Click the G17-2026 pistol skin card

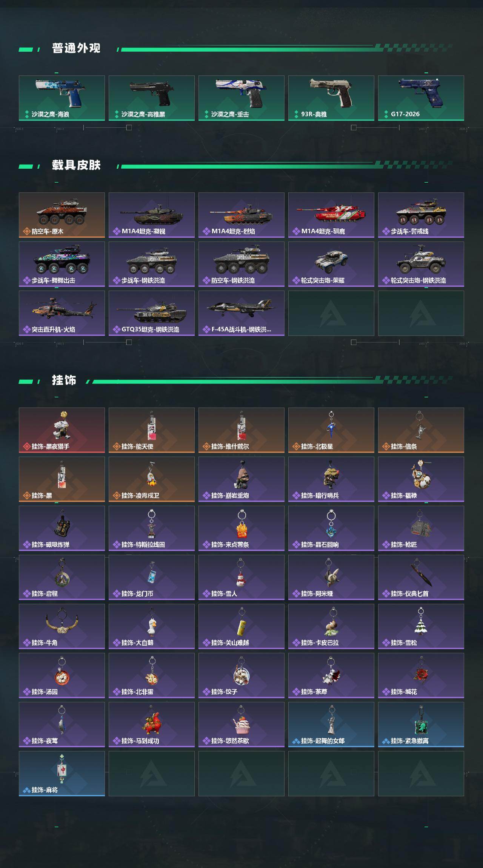click(x=421, y=98)
